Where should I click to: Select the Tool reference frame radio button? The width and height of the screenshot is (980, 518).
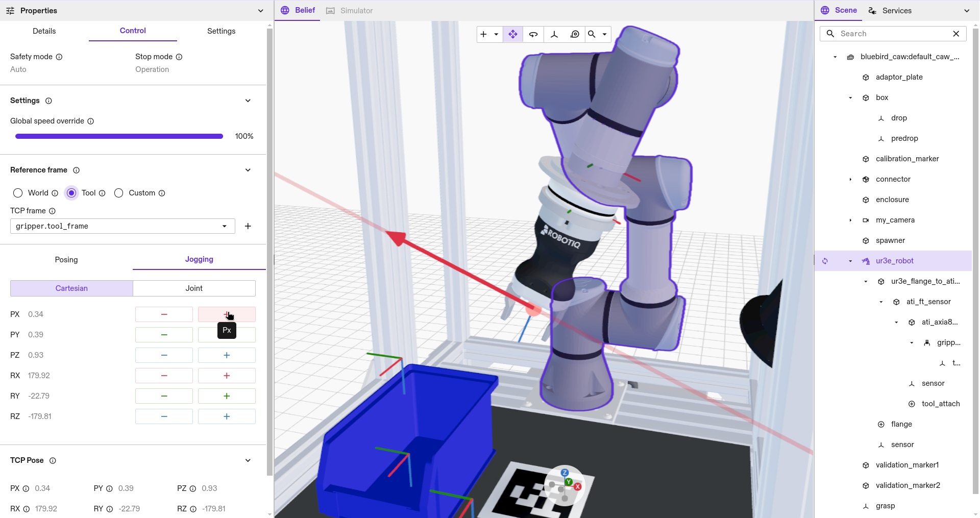pyautogui.click(x=71, y=193)
